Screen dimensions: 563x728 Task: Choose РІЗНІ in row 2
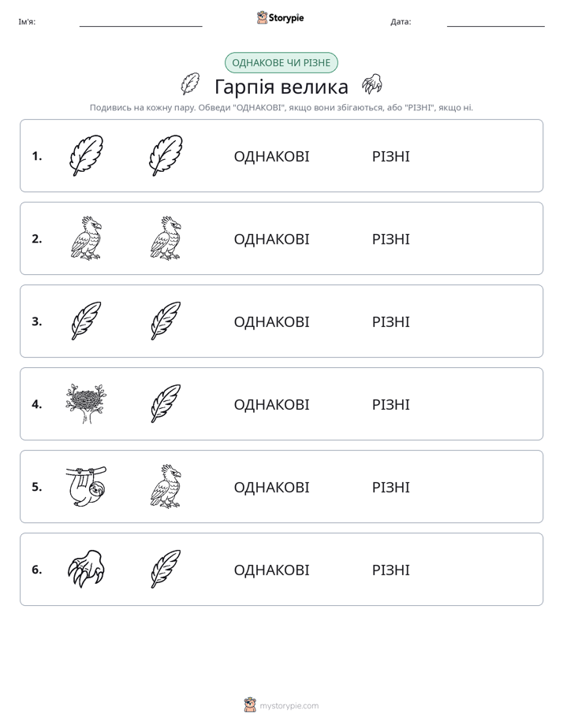(x=391, y=239)
